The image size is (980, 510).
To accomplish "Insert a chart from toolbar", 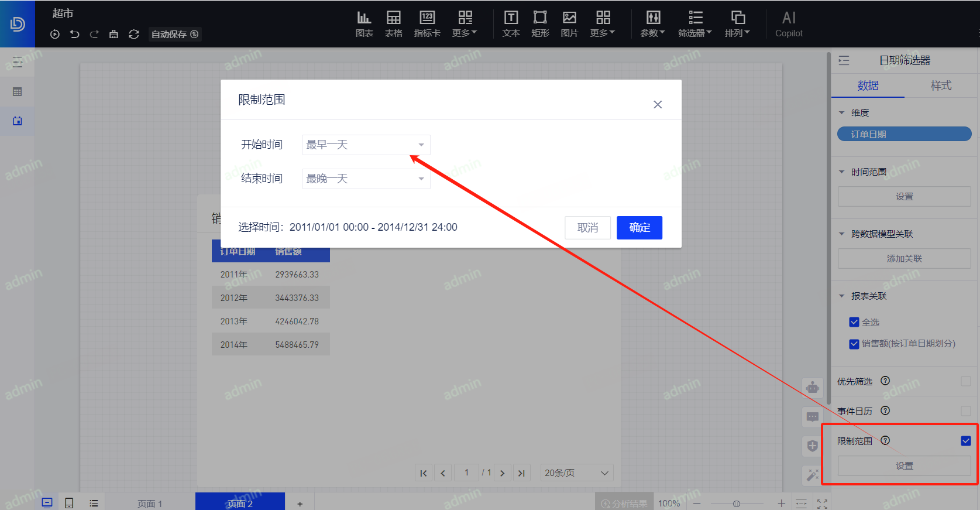I will point(364,24).
